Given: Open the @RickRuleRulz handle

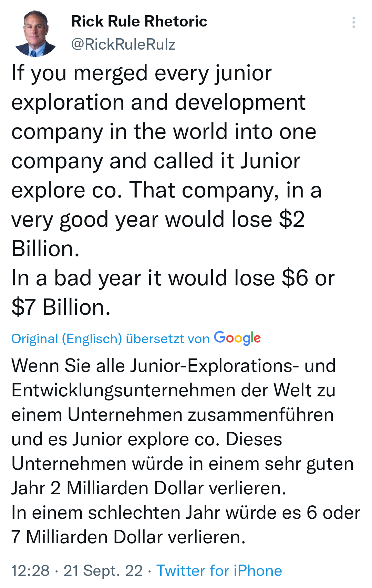Looking at the screenshot, I should coord(123,44).
